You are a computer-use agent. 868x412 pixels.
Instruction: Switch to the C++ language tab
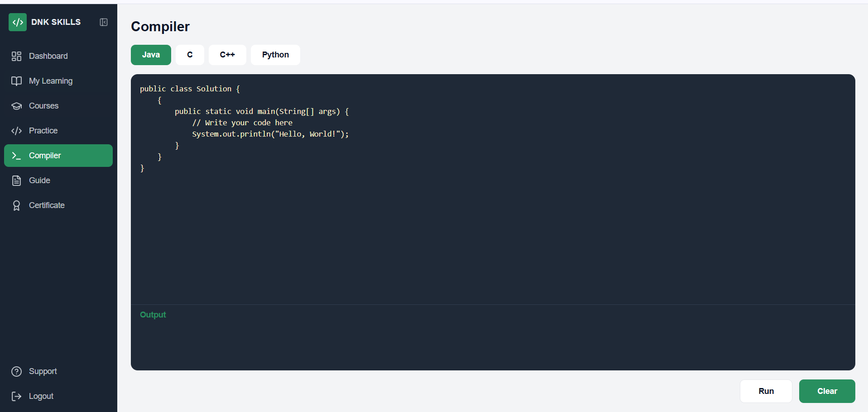pos(227,55)
